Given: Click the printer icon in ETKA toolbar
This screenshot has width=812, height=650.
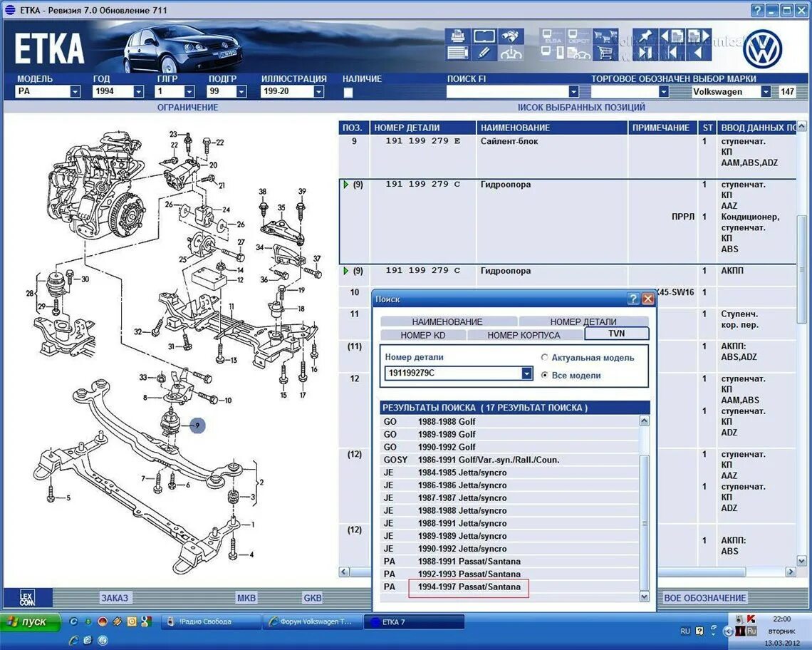Looking at the screenshot, I should (457, 37).
